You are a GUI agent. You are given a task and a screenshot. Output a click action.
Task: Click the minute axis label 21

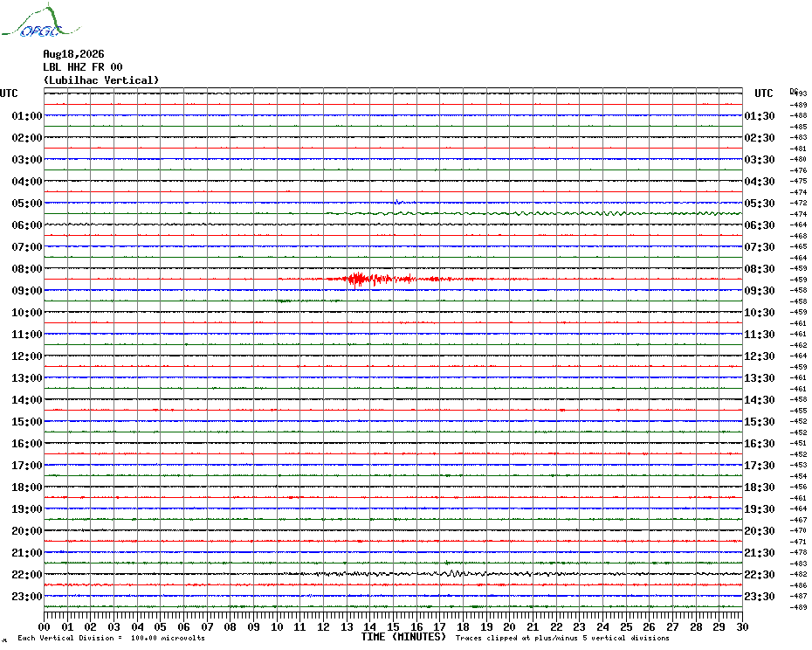(x=533, y=626)
